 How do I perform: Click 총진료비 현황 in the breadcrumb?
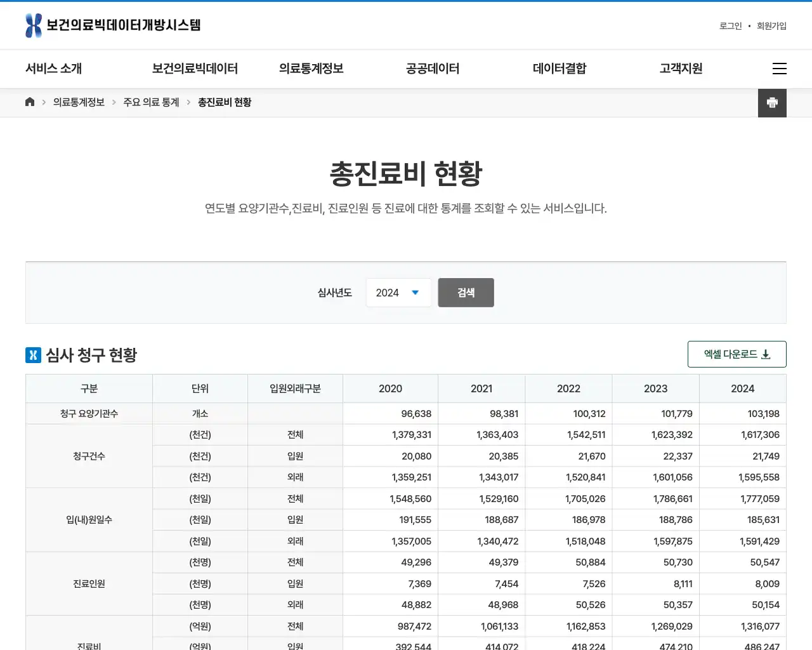coord(225,102)
